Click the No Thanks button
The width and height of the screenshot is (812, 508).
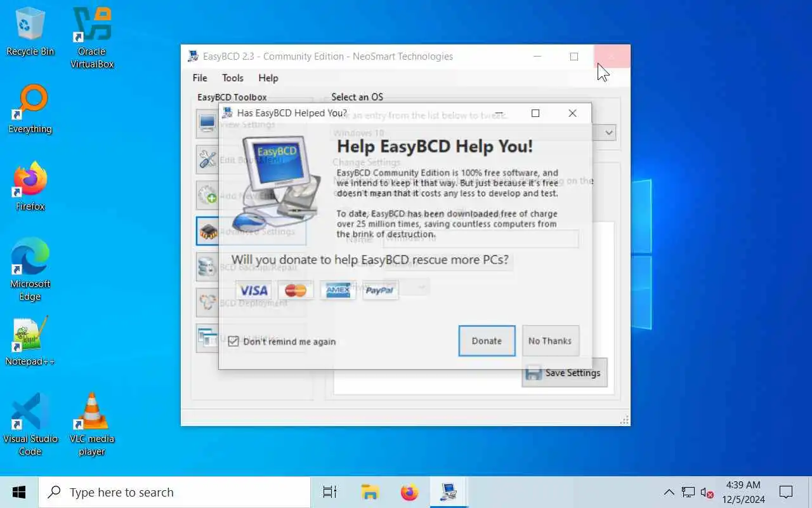(x=550, y=341)
